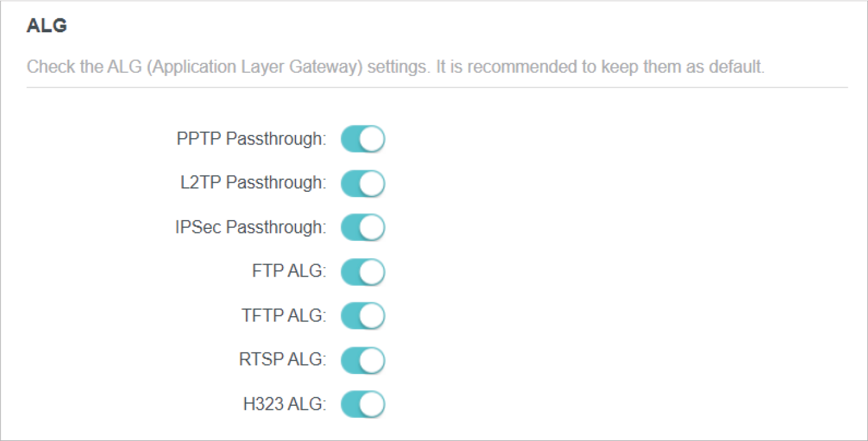This screenshot has width=868, height=441.
Task: Toggle the H323 ALG switch
Action: (x=362, y=405)
